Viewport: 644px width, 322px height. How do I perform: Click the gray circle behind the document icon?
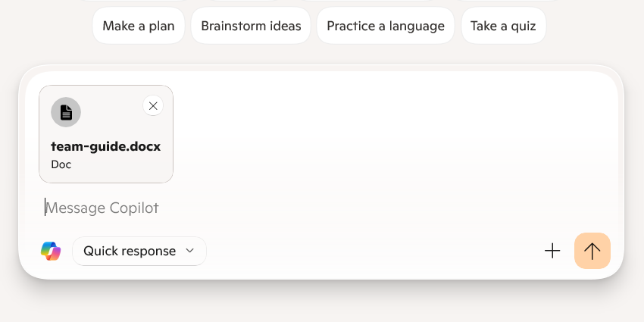pos(56,104)
